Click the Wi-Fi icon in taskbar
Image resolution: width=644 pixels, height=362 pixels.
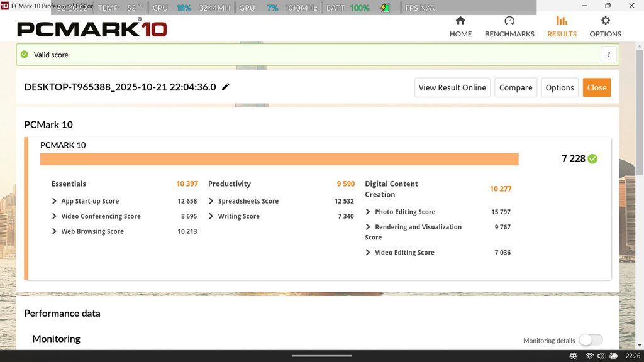point(589,356)
